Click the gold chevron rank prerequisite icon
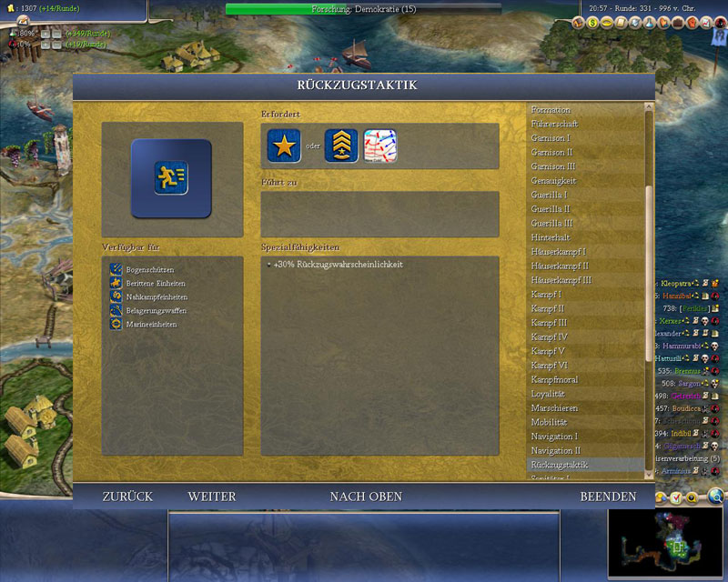This screenshot has height=582, width=728. coord(341,145)
